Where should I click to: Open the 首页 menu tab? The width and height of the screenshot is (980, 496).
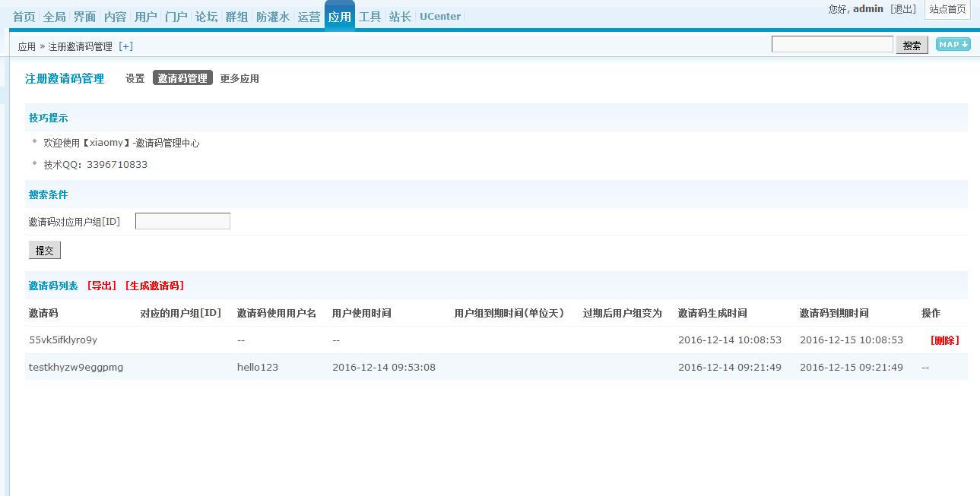coord(24,17)
